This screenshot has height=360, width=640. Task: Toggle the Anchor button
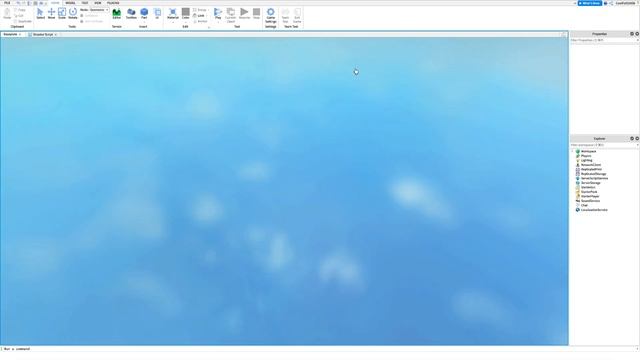pos(200,21)
